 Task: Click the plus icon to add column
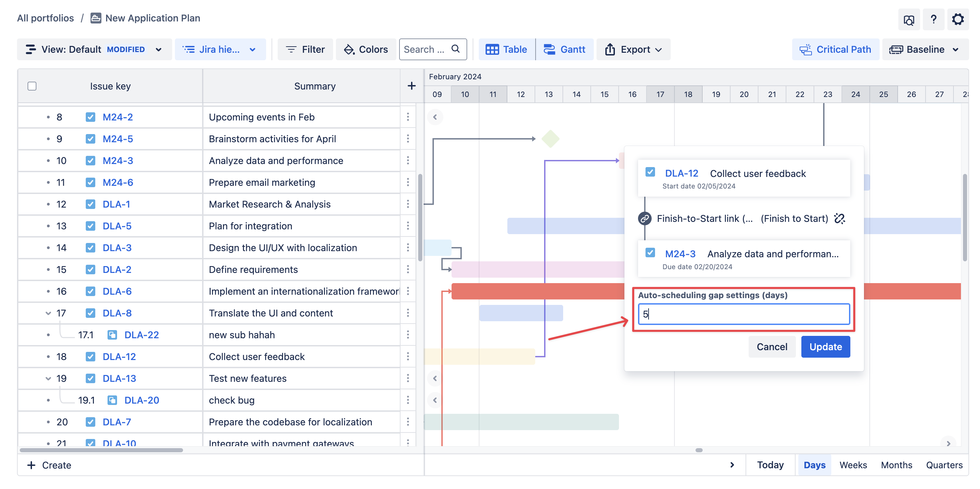pyautogui.click(x=411, y=86)
